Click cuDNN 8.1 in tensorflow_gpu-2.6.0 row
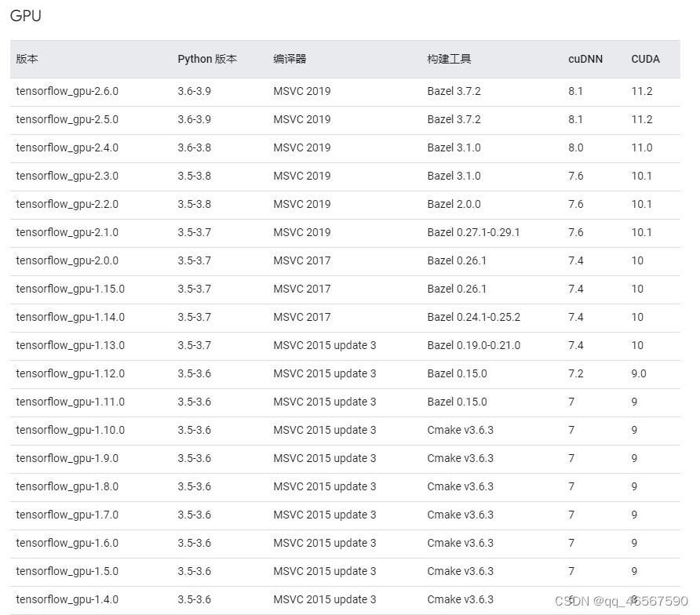Viewport: 700px width, 615px height. coord(575,91)
